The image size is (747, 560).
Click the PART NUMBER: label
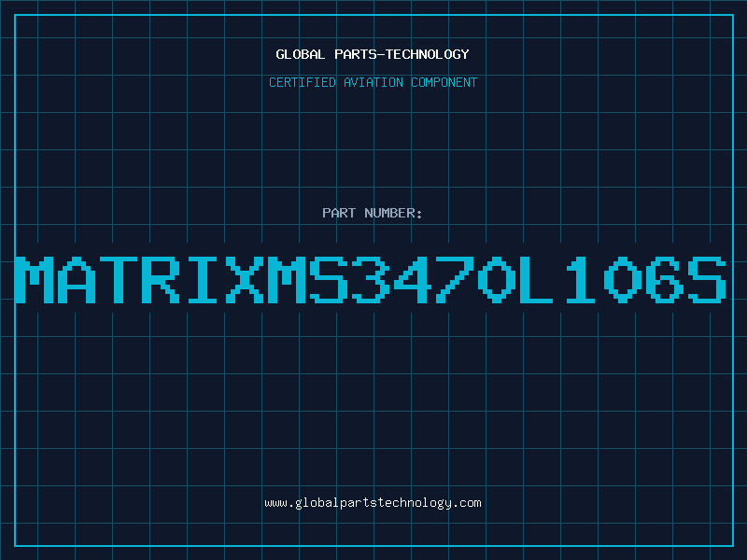pos(373,213)
